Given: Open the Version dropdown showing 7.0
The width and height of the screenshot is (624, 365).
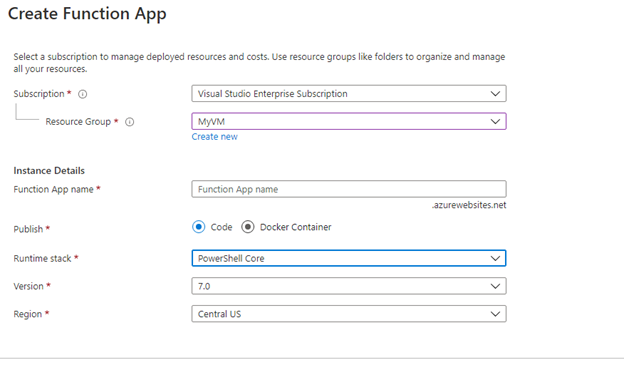Looking at the screenshot, I should (349, 286).
